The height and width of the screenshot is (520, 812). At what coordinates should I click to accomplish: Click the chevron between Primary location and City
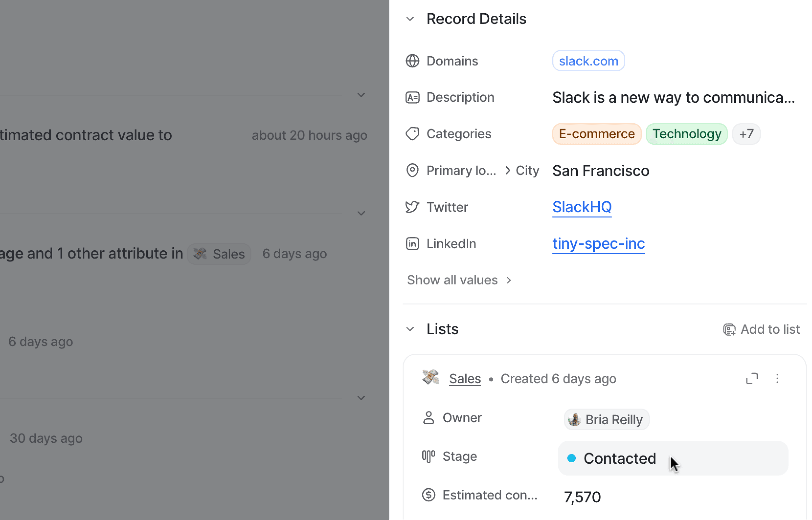pyautogui.click(x=507, y=171)
